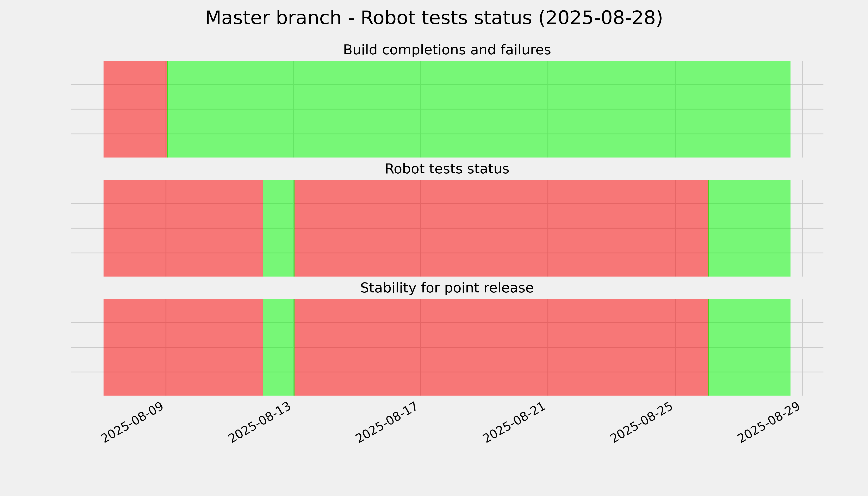Click the Build completions and failures subtitle
Screen dimensions: 868x496
(x=447, y=50)
